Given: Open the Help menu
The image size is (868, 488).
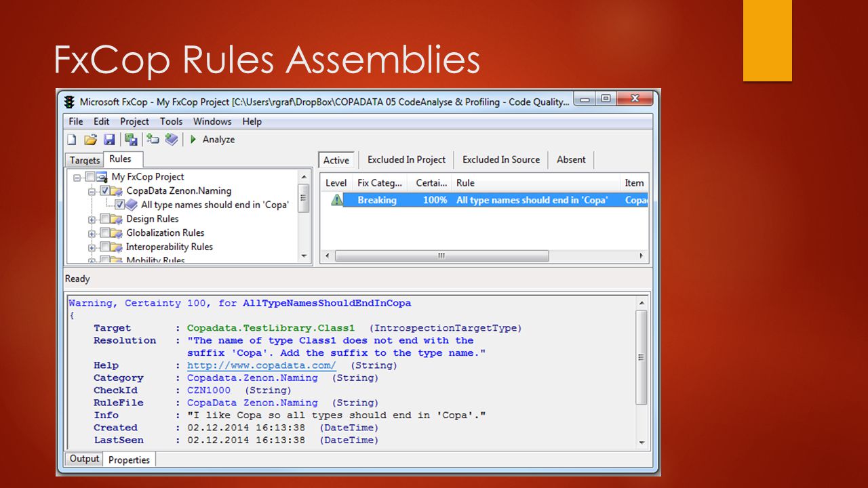Looking at the screenshot, I should (252, 121).
